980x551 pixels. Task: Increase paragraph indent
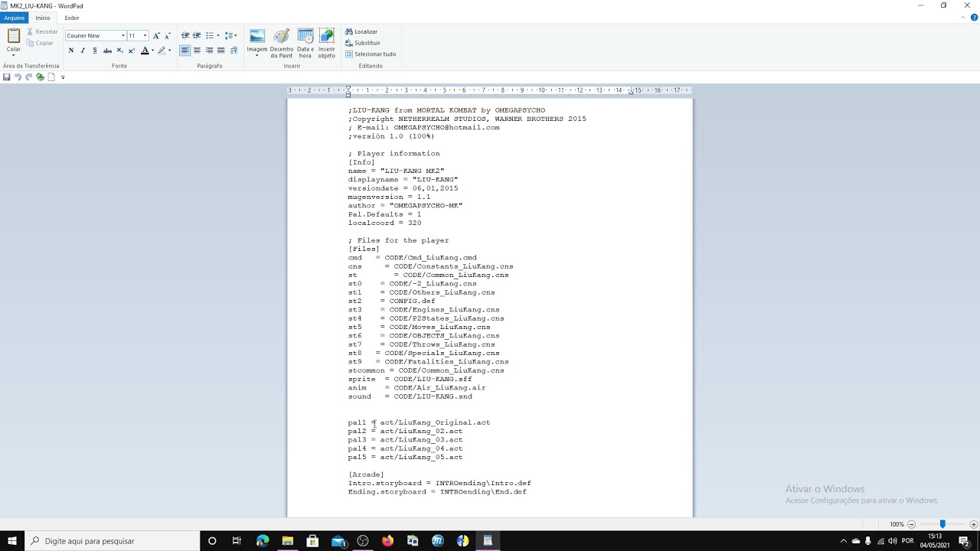(x=197, y=36)
